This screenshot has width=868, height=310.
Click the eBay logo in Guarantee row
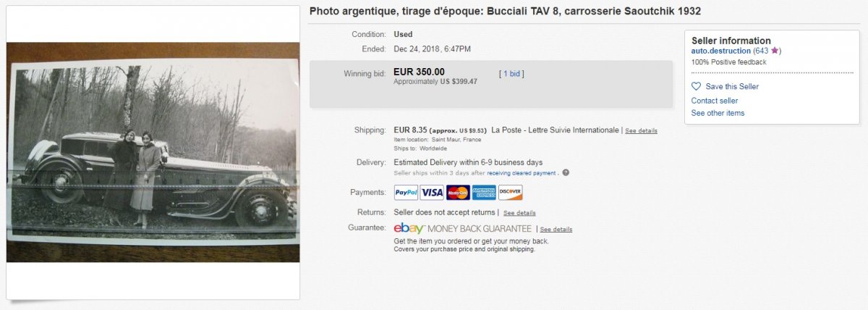coord(409,228)
